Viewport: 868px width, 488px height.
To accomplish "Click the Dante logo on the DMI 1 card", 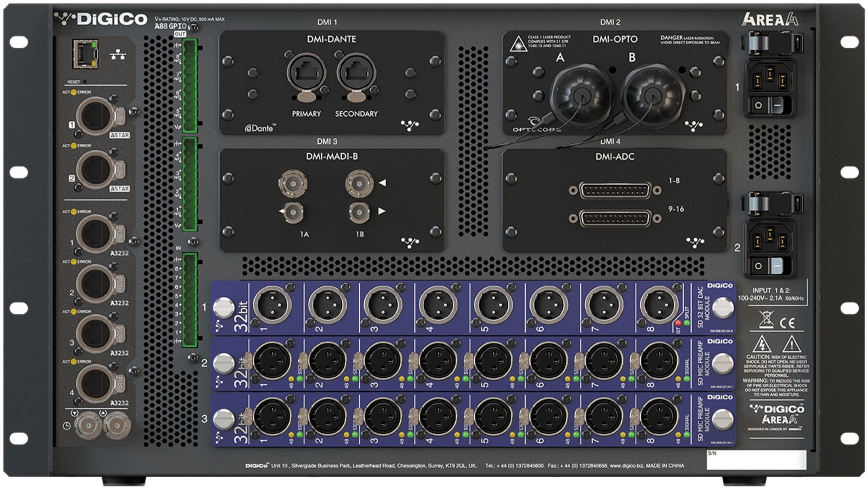I will 260,128.
